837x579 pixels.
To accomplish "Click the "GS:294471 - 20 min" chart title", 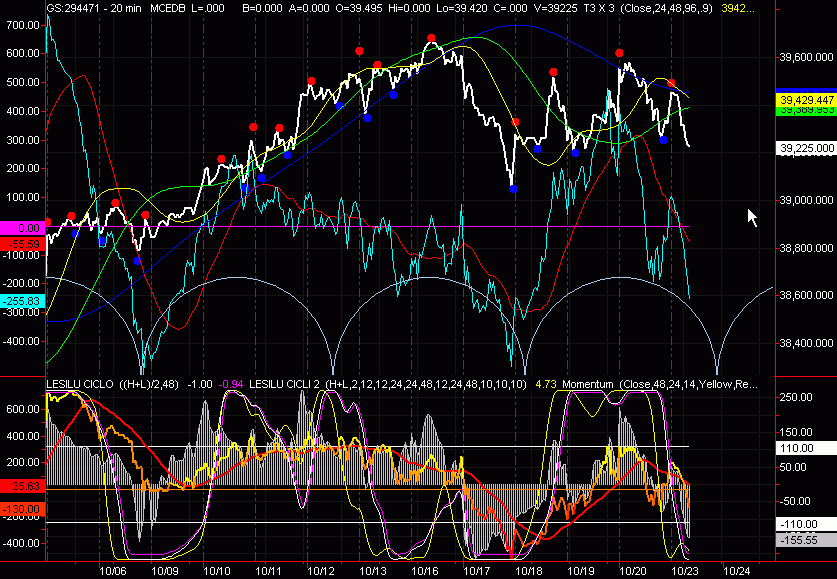I will pyautogui.click(x=94, y=9).
